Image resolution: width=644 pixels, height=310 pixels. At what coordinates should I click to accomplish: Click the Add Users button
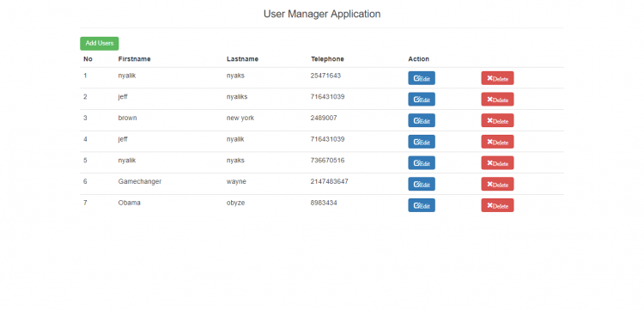pos(100,44)
